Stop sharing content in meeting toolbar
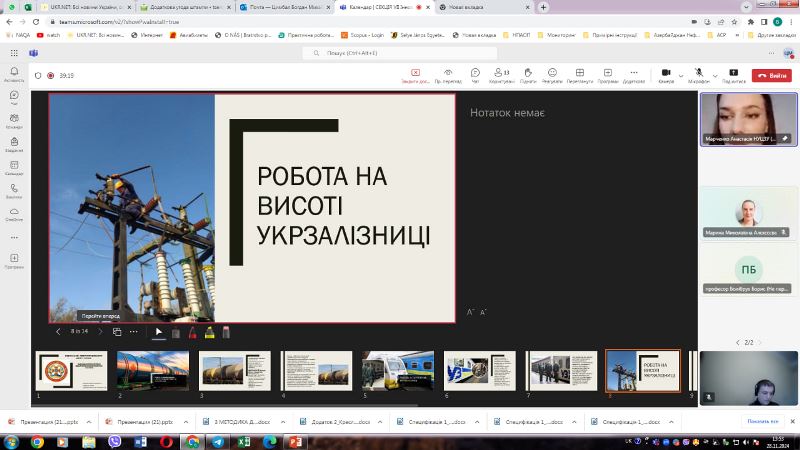The image size is (800, 450). pyautogui.click(x=415, y=76)
